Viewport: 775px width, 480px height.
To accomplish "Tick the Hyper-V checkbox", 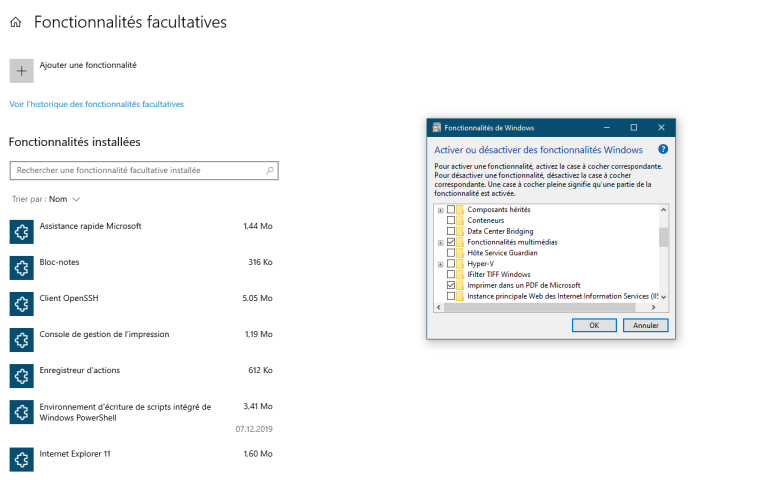I will [x=451, y=264].
